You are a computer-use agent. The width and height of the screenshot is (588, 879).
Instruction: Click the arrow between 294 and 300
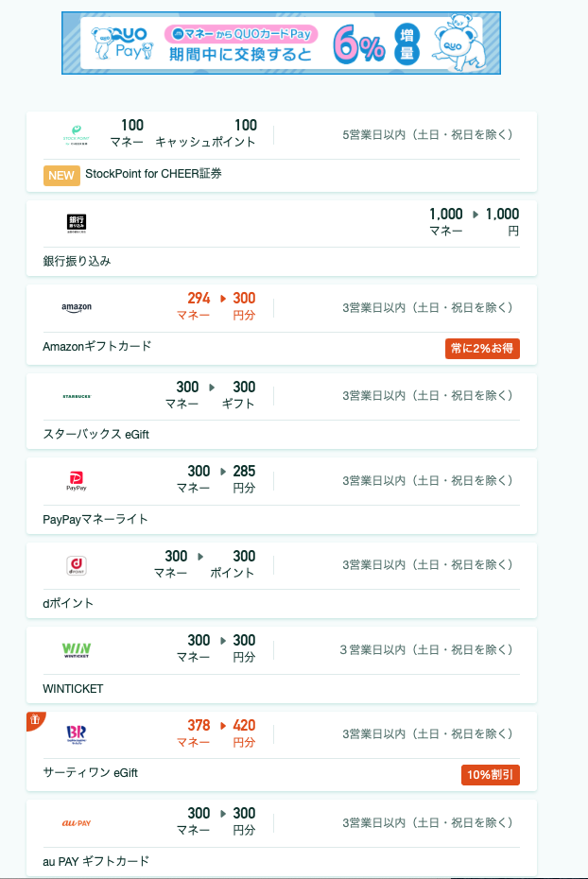click(223, 299)
